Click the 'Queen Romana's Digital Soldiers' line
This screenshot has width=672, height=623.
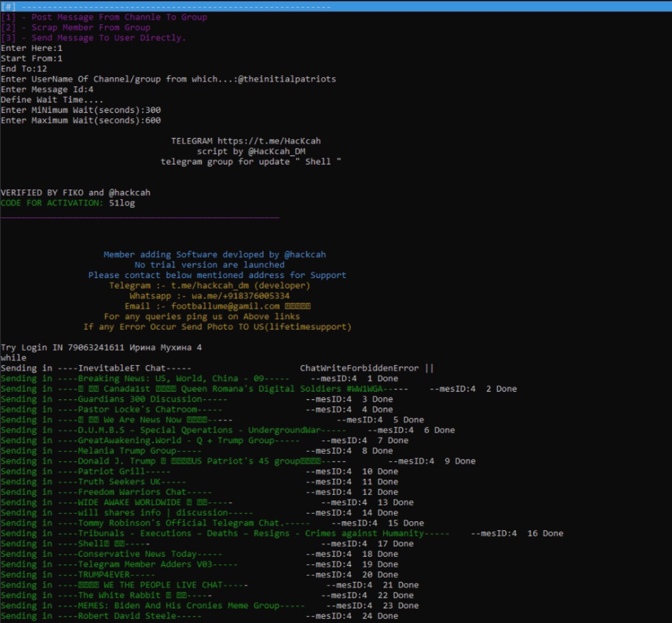pyautogui.click(x=259, y=389)
